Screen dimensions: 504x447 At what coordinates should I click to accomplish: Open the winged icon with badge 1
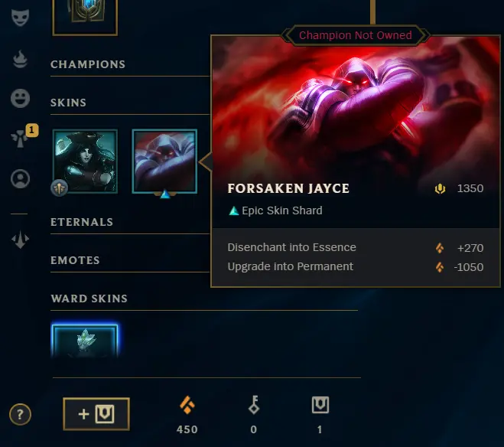(x=20, y=139)
